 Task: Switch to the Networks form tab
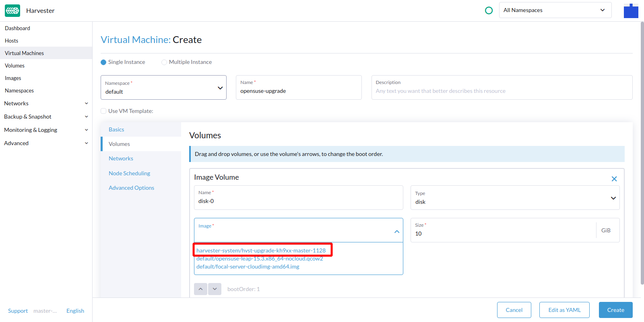141,158
